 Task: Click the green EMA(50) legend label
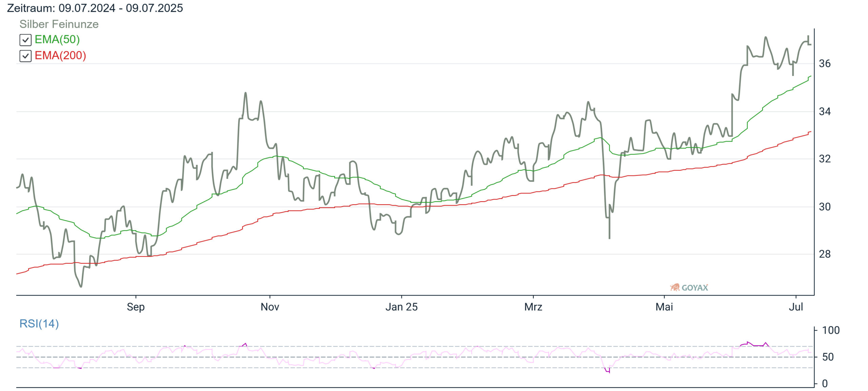click(x=57, y=40)
